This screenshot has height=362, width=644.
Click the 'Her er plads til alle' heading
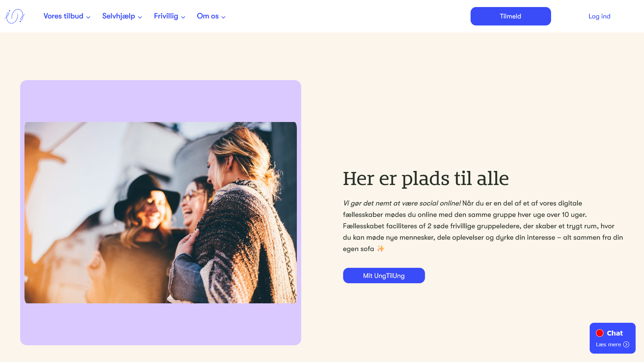tap(426, 179)
